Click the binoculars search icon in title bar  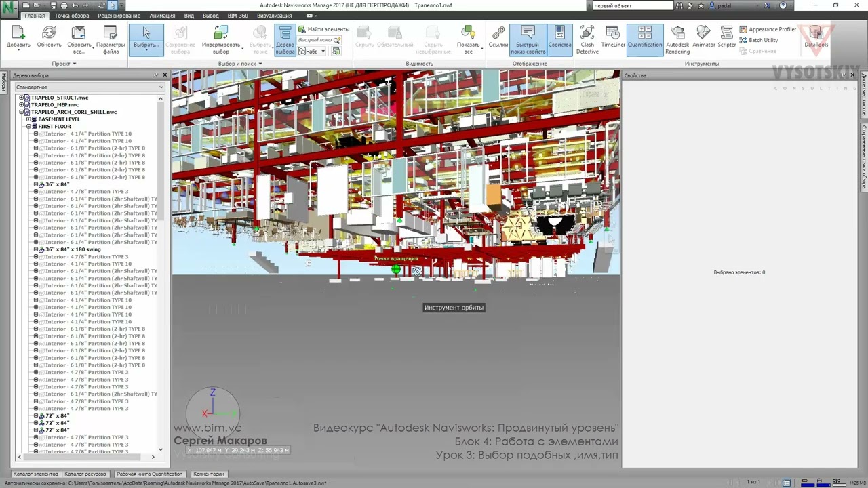point(681,5)
